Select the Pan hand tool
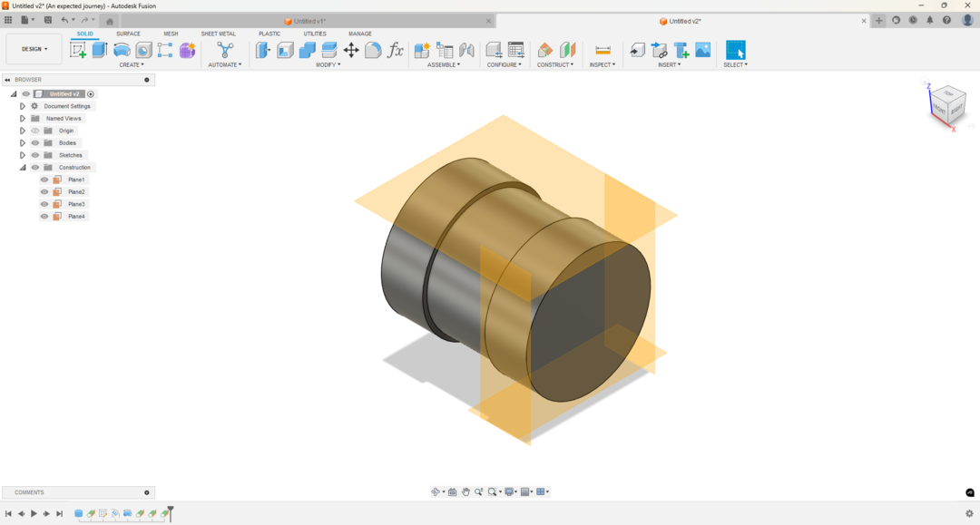 pos(465,492)
